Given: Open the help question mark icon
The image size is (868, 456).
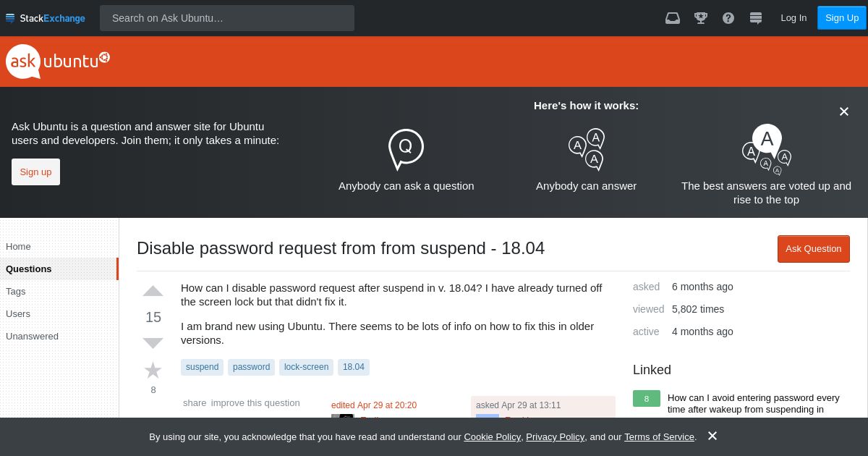Looking at the screenshot, I should coord(728,18).
